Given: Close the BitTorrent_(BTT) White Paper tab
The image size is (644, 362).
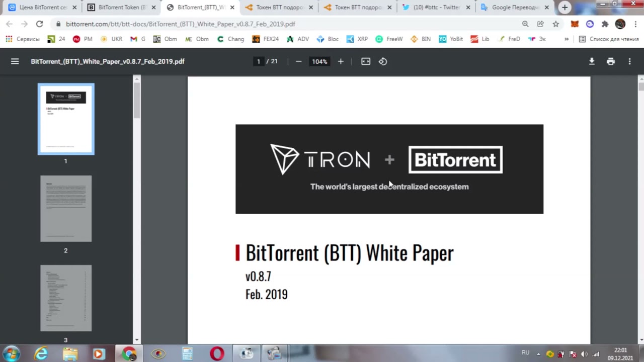Looking at the screenshot, I should (x=232, y=8).
